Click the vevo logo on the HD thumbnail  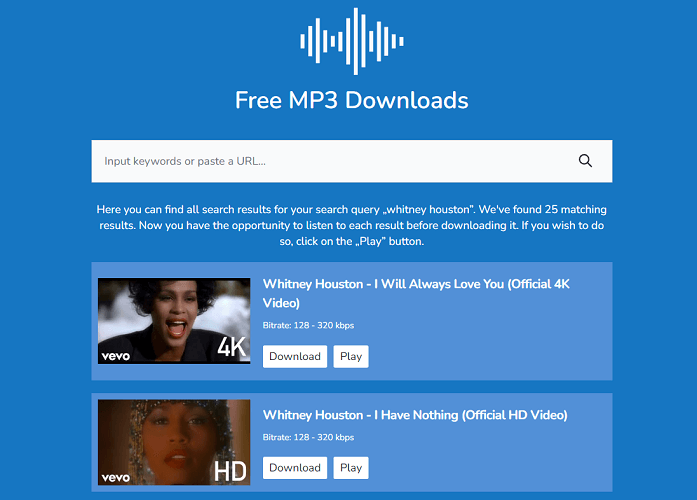tap(116, 477)
